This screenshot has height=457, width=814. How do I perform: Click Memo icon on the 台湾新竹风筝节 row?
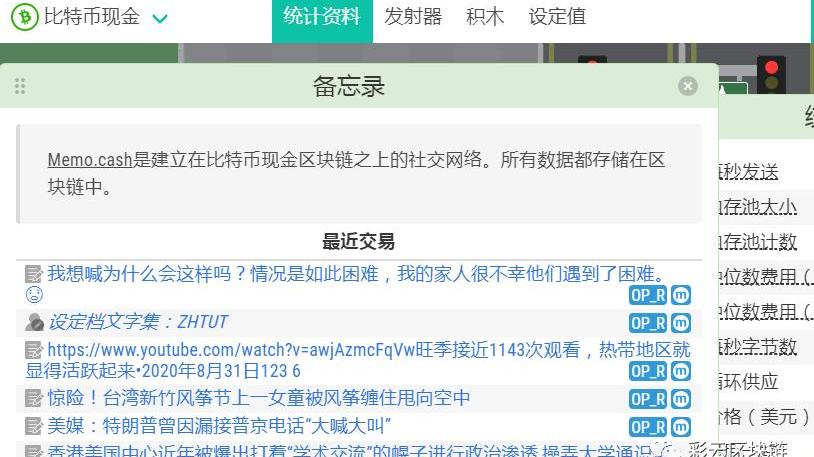681,399
